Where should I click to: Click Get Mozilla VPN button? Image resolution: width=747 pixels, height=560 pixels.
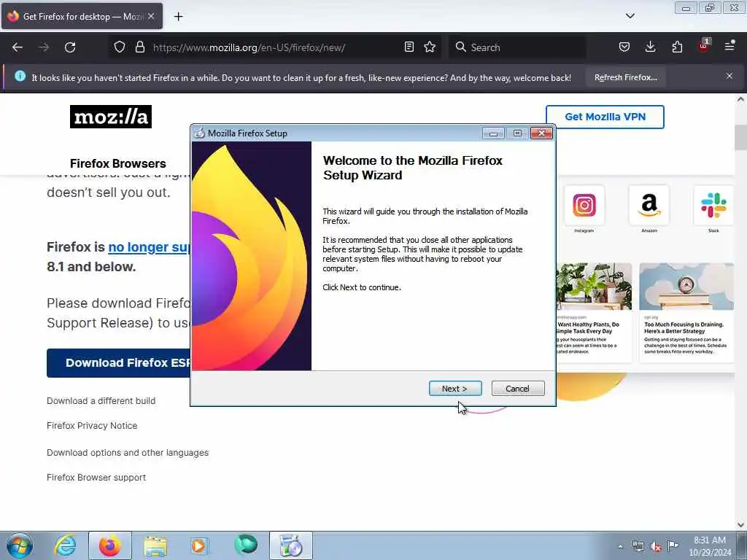tap(605, 117)
